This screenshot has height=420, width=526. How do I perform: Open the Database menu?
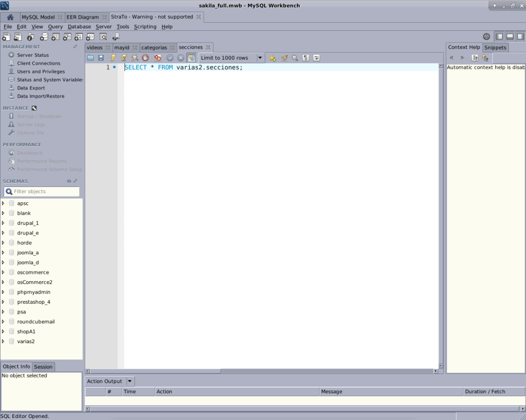(x=79, y=27)
